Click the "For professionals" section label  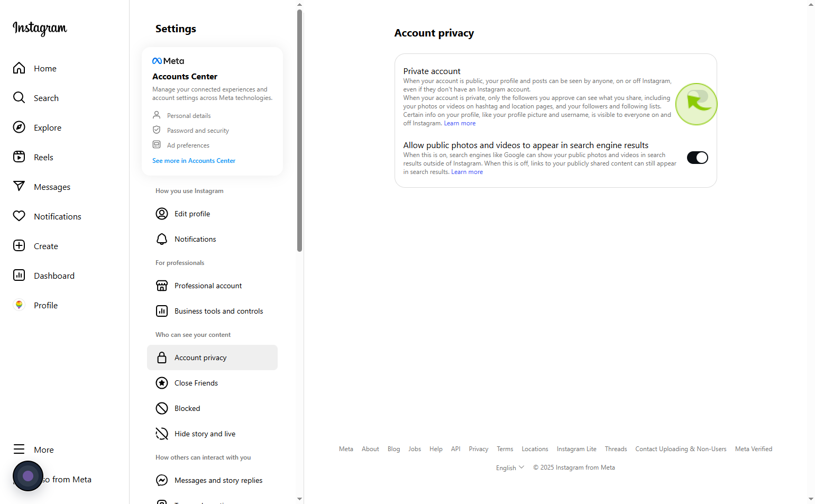point(180,263)
